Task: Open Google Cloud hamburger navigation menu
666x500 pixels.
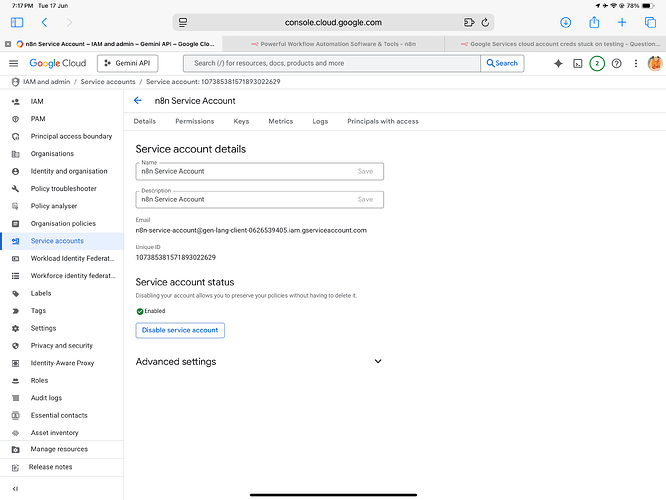Action: click(x=14, y=63)
